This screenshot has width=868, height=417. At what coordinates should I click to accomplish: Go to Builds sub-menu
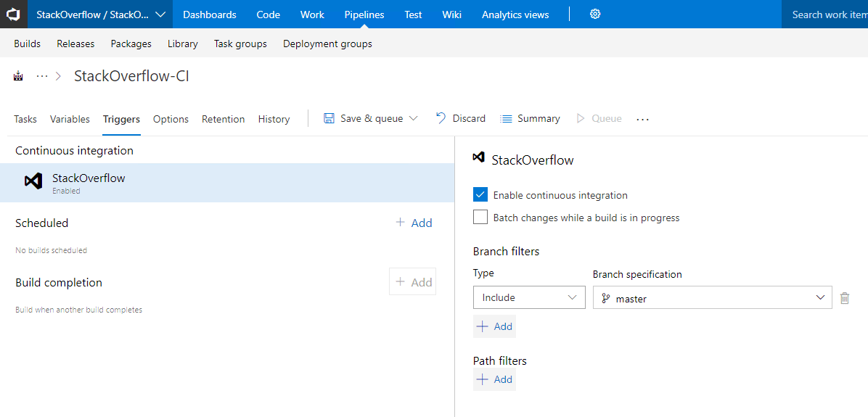click(27, 44)
